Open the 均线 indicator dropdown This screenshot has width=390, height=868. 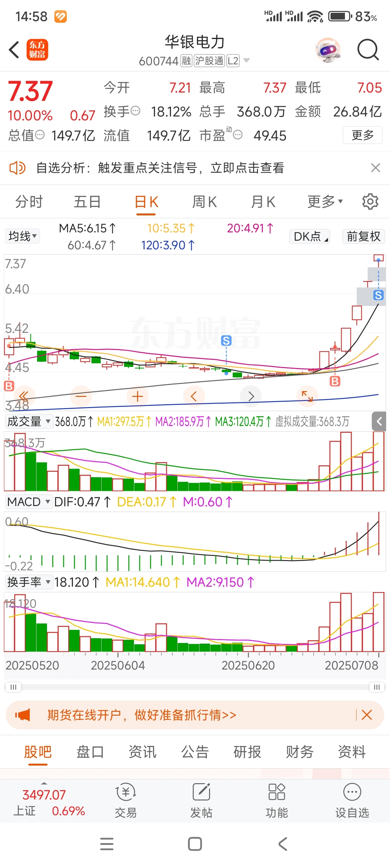click(x=22, y=236)
